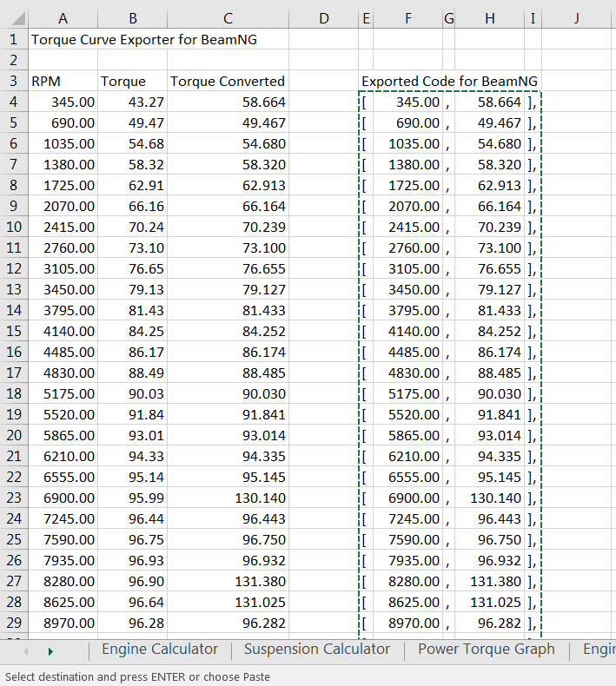Image resolution: width=616 pixels, height=686 pixels.
Task: Select row 1 header
Action: pos(14,39)
